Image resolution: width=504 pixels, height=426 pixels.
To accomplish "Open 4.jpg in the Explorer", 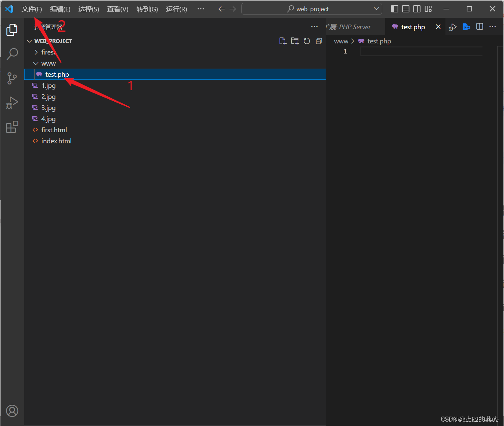I will click(175, 119).
